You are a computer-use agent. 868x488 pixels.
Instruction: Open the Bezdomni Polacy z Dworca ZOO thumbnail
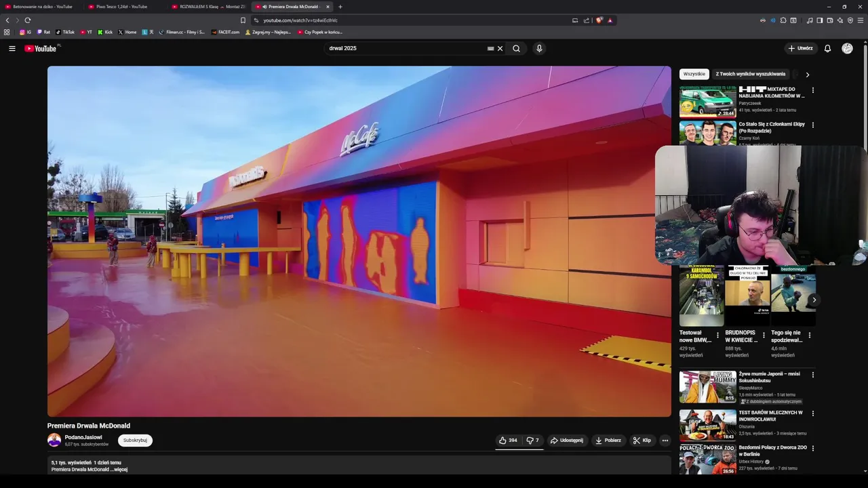click(707, 460)
